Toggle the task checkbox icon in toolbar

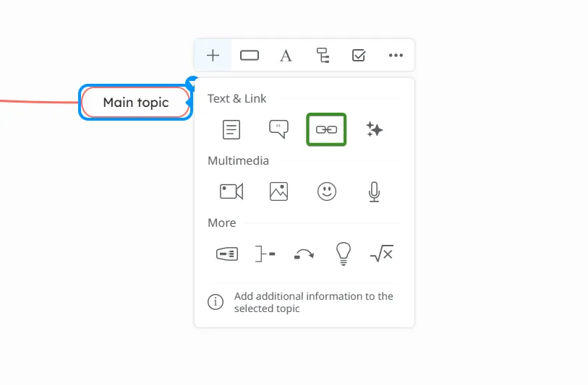[x=359, y=56]
